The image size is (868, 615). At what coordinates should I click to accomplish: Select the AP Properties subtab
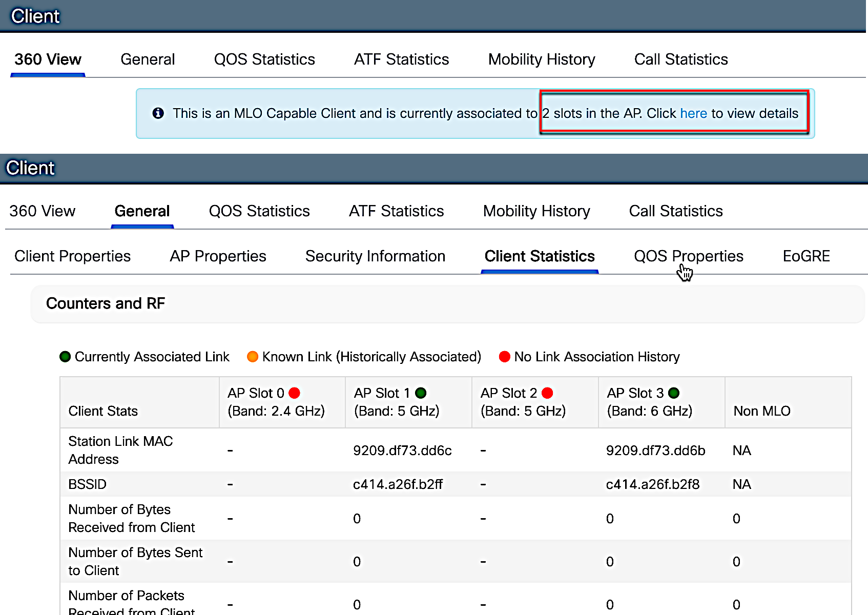218,256
